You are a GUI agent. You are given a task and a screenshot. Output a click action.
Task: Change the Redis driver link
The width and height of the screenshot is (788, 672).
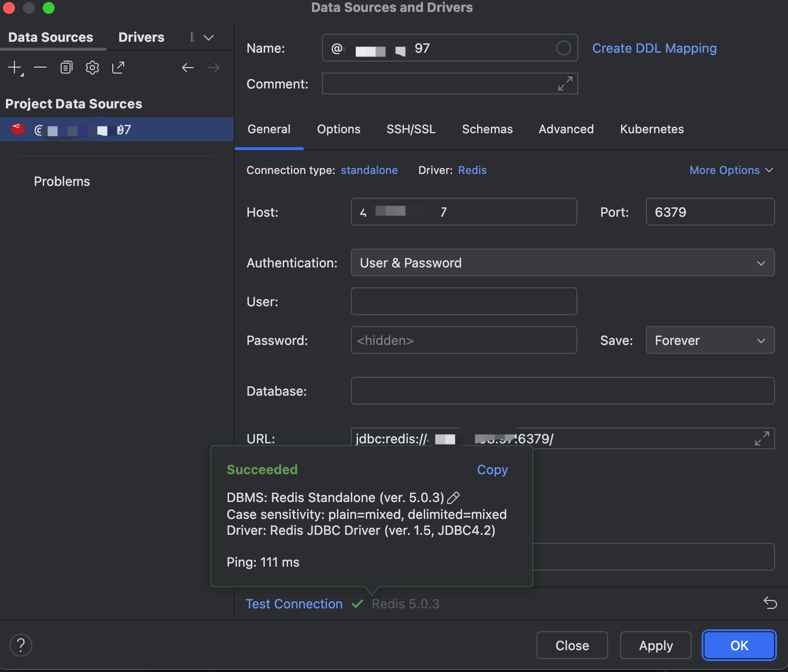[472, 170]
